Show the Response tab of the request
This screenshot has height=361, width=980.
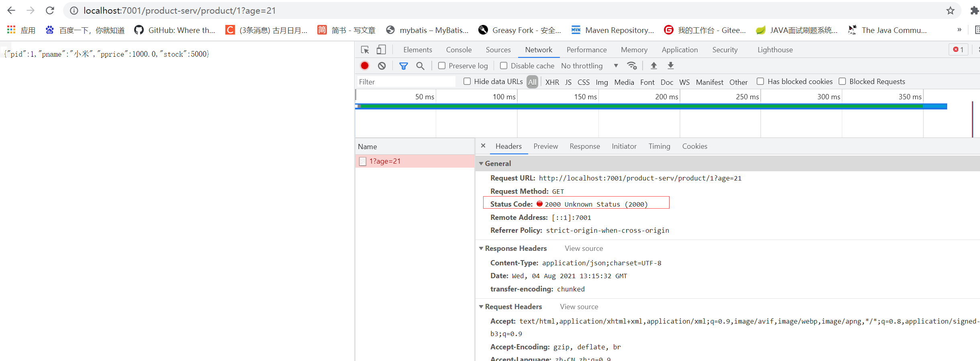585,146
